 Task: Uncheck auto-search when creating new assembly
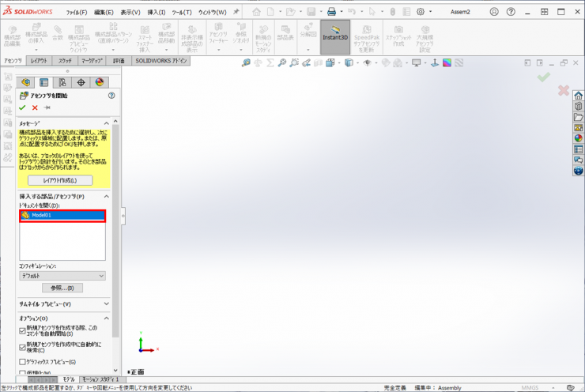tap(23, 346)
